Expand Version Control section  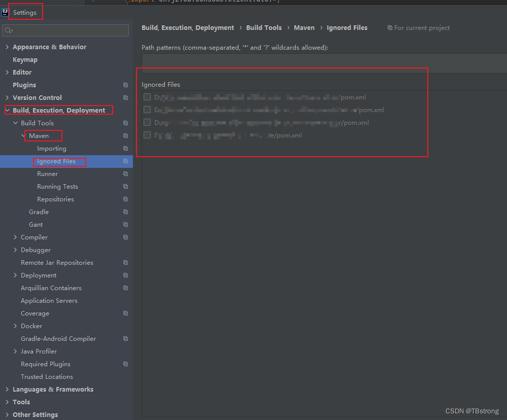pos(7,97)
